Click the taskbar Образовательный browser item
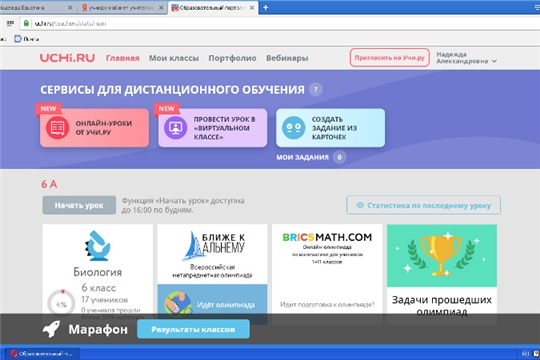 [x=42, y=353]
